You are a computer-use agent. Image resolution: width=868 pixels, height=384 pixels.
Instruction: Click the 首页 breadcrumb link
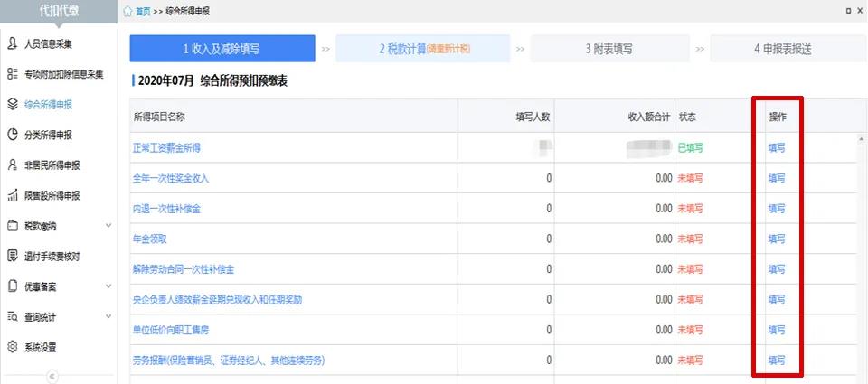[x=143, y=12]
